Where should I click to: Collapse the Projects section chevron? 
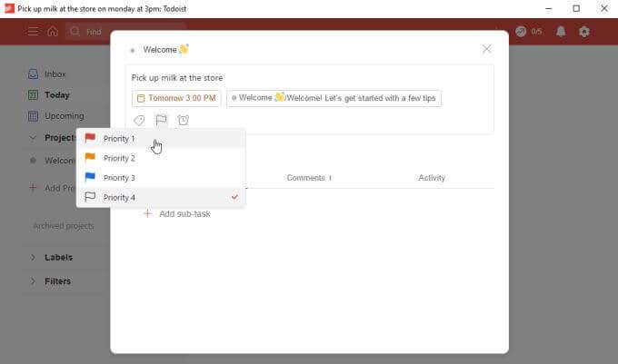[33, 138]
